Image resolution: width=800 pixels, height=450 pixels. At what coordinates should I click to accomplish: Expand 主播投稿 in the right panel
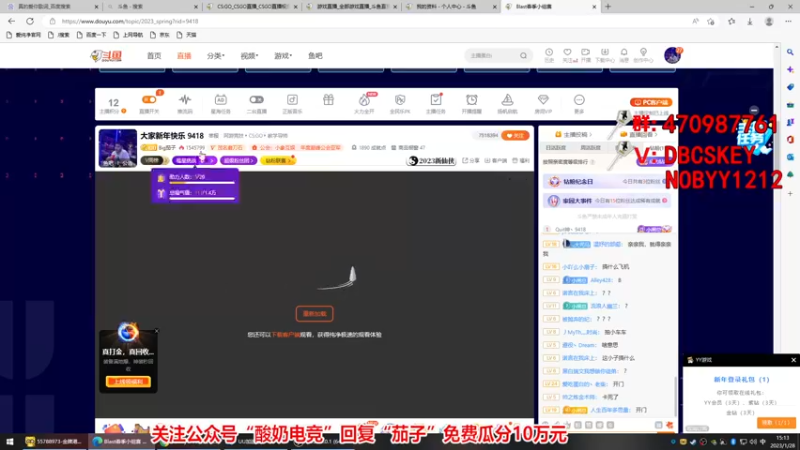pyautogui.click(x=575, y=135)
